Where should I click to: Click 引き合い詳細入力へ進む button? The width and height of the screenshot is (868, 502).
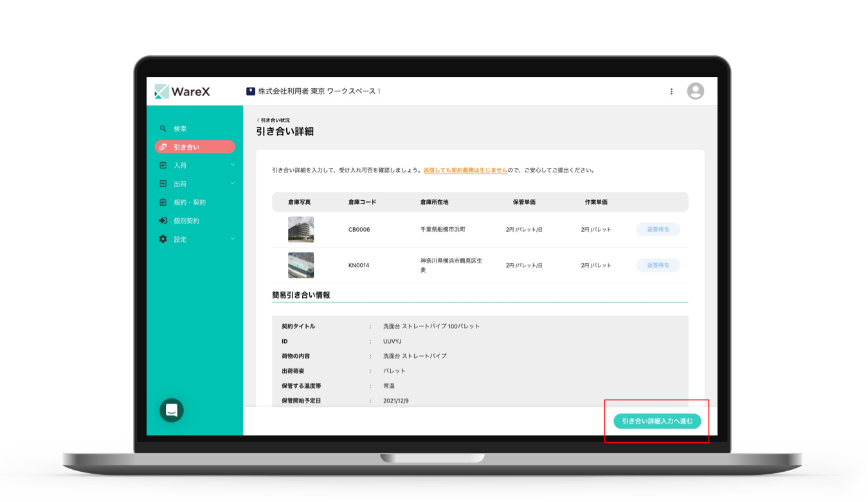pyautogui.click(x=656, y=422)
